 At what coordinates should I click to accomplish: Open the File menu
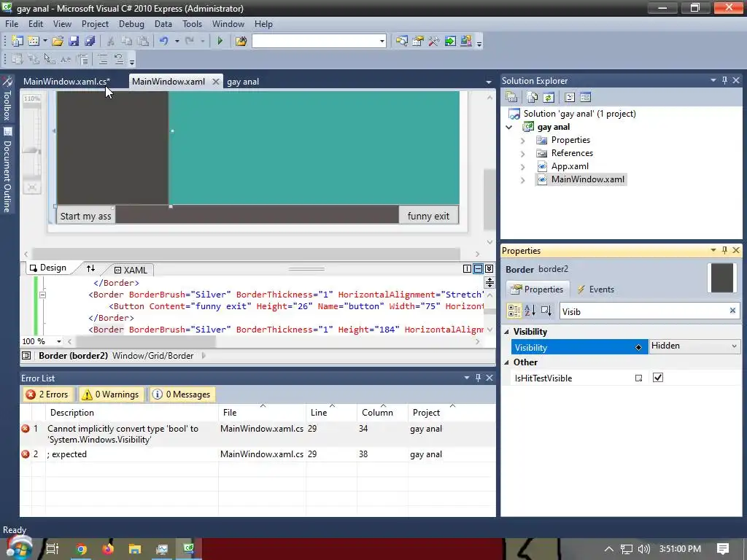12,24
